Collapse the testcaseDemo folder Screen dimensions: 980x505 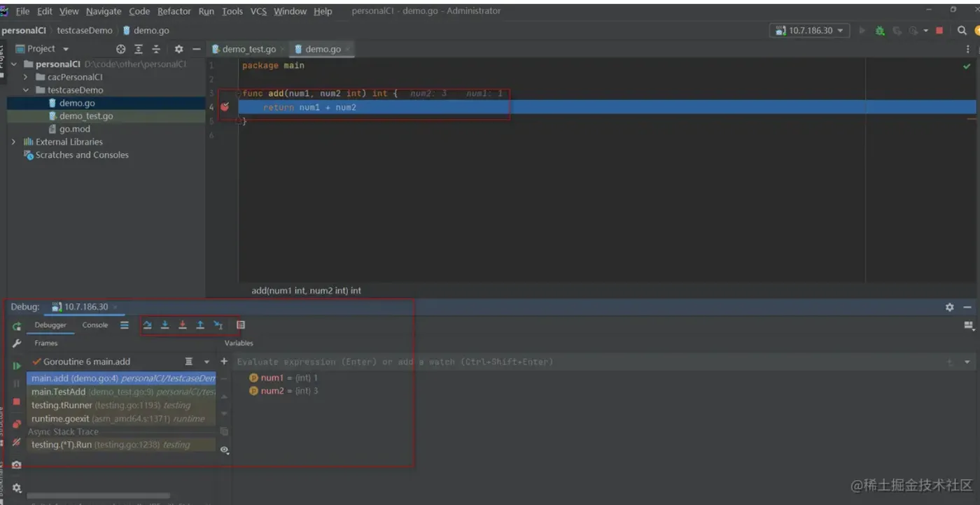(25, 90)
